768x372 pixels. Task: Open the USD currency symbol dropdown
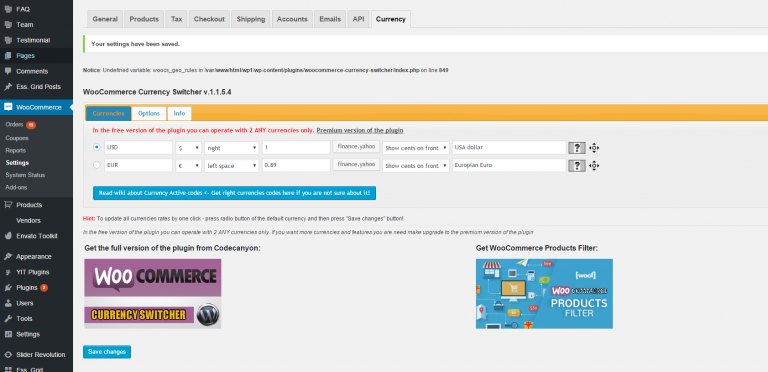pyautogui.click(x=189, y=148)
